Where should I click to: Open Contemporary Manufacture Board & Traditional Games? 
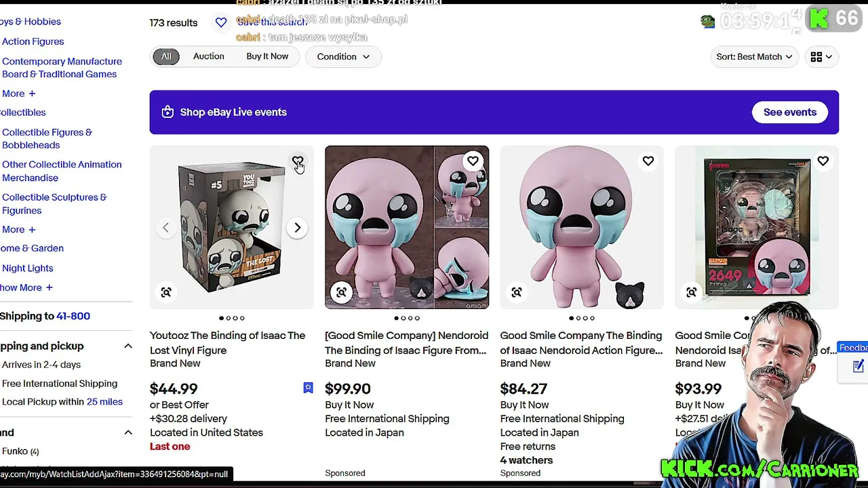coord(62,68)
